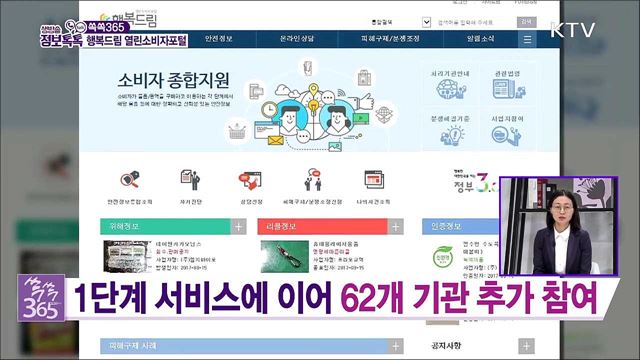The height and width of the screenshot is (360, 640).
Task: Open the 안전정보 menu
Action: click(219, 39)
